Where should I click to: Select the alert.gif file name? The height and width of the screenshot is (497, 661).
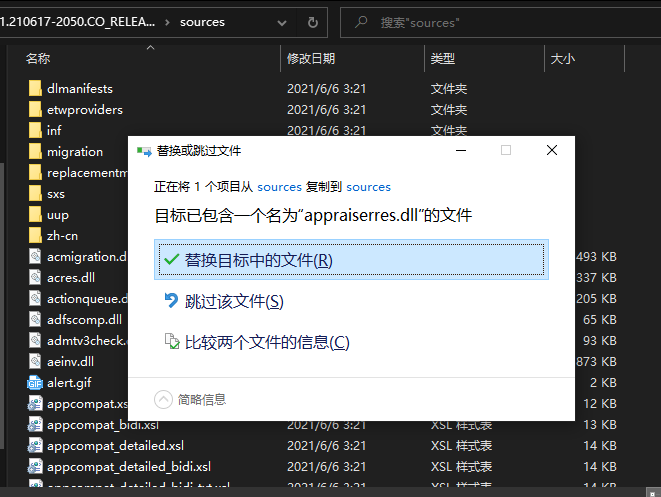tap(69, 383)
